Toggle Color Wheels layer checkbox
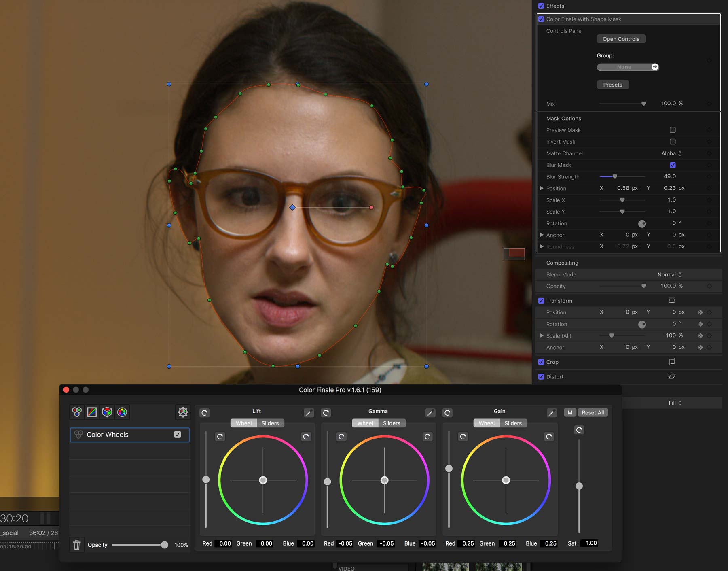 point(177,434)
